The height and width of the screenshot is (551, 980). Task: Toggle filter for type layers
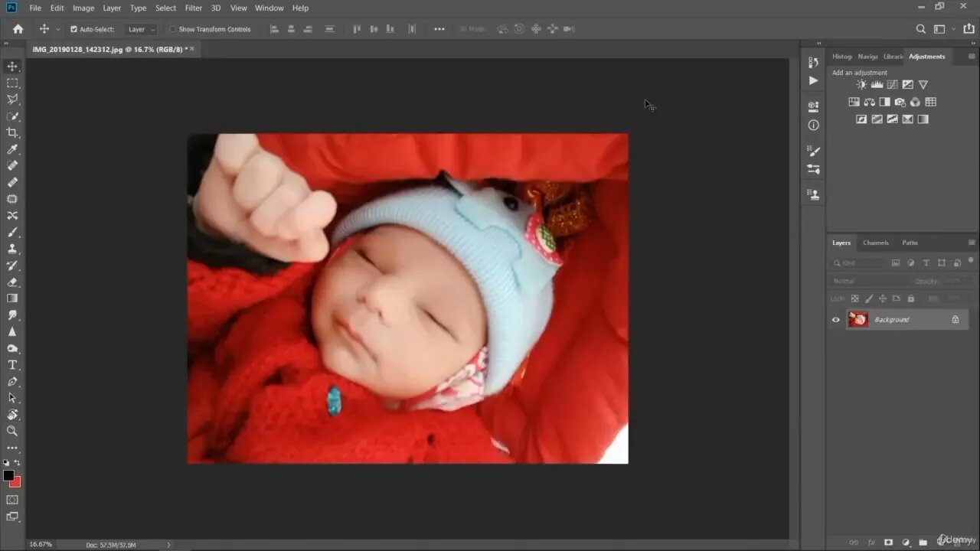(926, 262)
